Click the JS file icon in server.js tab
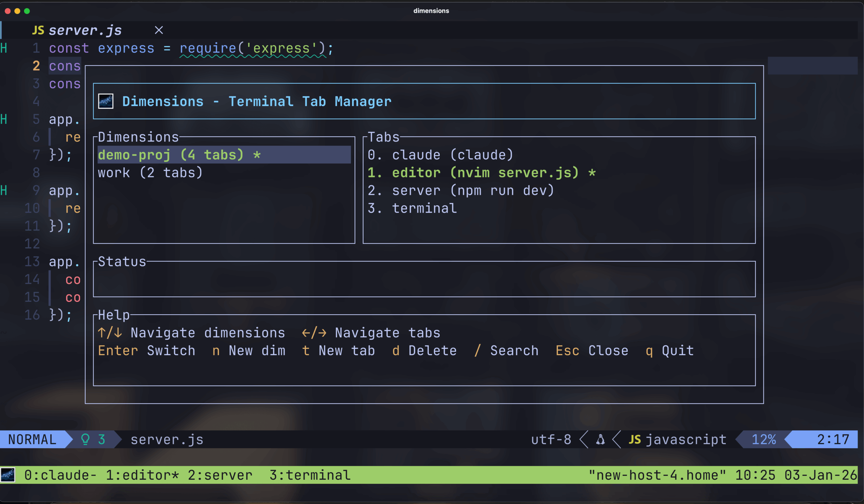This screenshot has width=864, height=504. pyautogui.click(x=38, y=30)
